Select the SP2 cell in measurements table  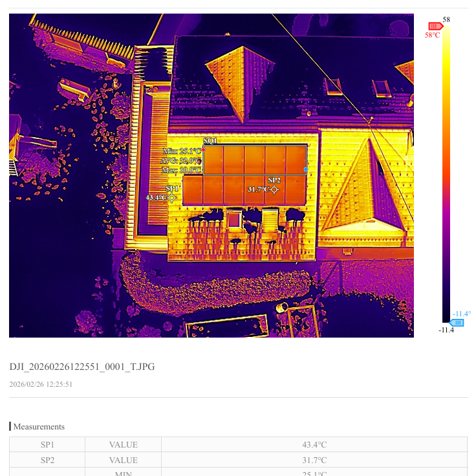[x=47, y=460]
